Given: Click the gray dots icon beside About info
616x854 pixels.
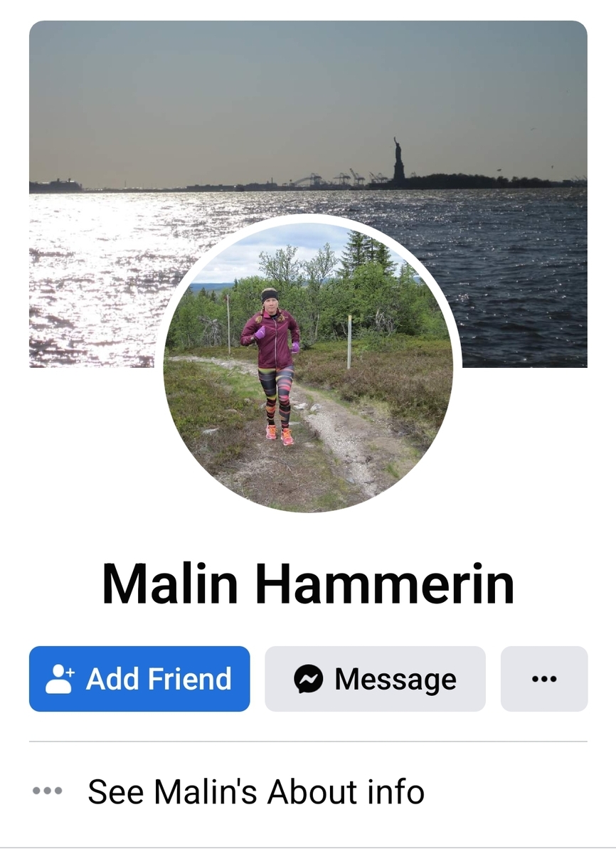Looking at the screenshot, I should pos(48,791).
